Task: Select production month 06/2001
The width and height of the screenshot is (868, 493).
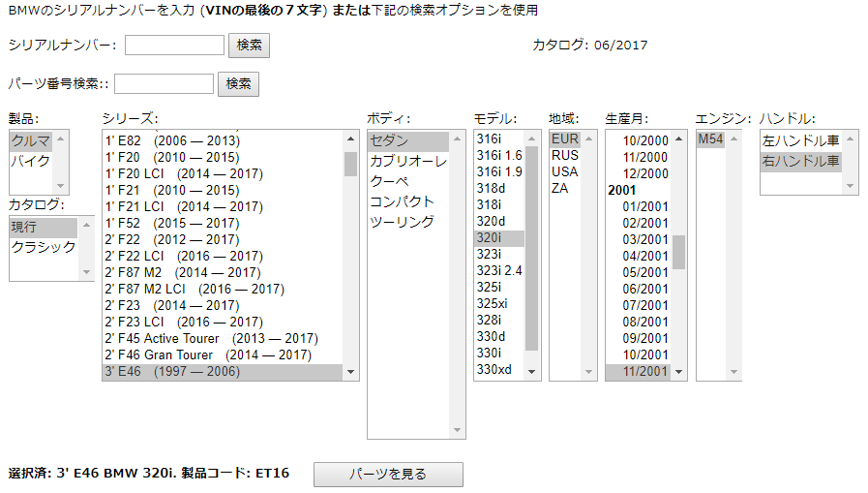Action: coord(639,290)
